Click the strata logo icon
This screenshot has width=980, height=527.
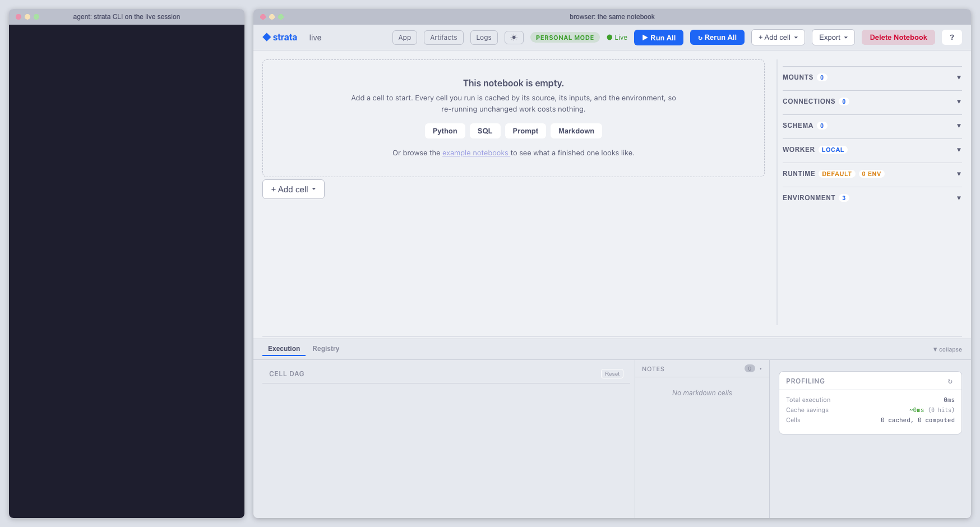pos(267,37)
